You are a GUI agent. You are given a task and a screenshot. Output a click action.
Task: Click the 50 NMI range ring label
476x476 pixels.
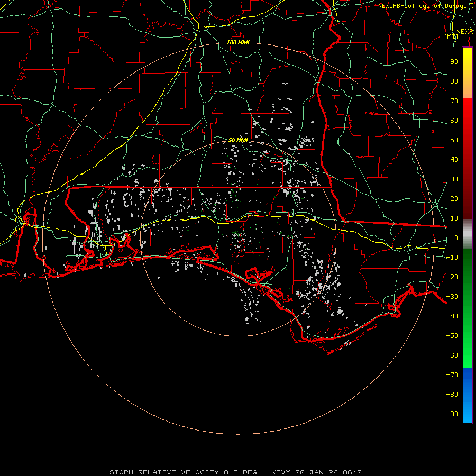click(238, 140)
